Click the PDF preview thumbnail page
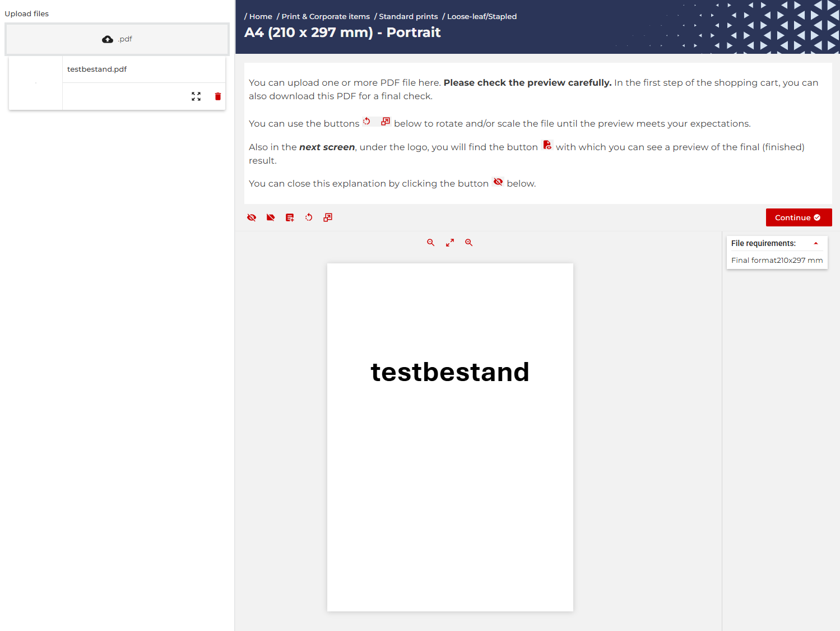This screenshot has height=631, width=840. (x=450, y=437)
